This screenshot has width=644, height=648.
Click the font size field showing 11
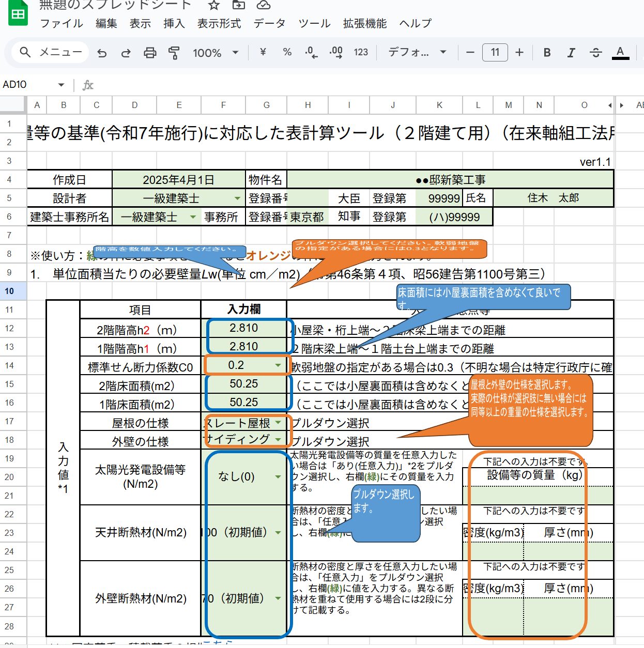495,52
